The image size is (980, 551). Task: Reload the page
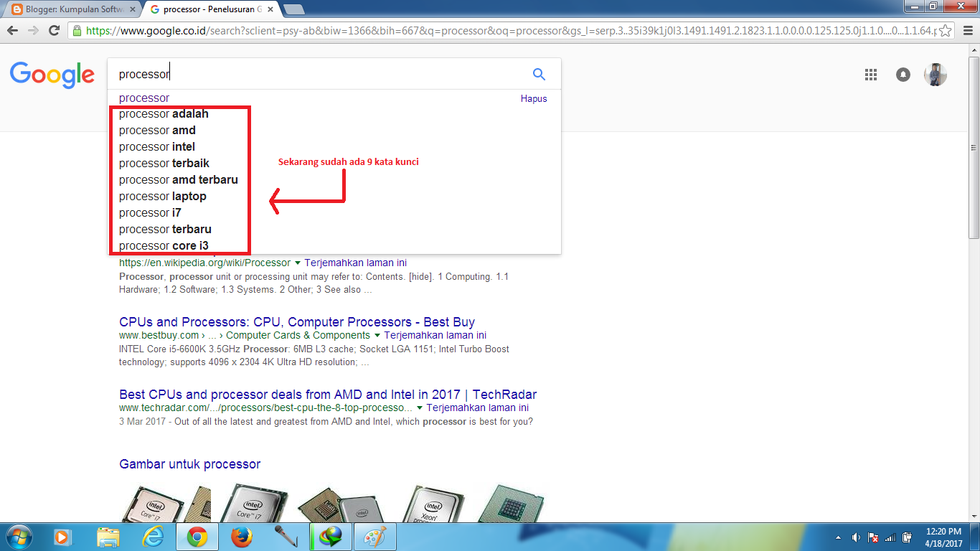(x=54, y=31)
